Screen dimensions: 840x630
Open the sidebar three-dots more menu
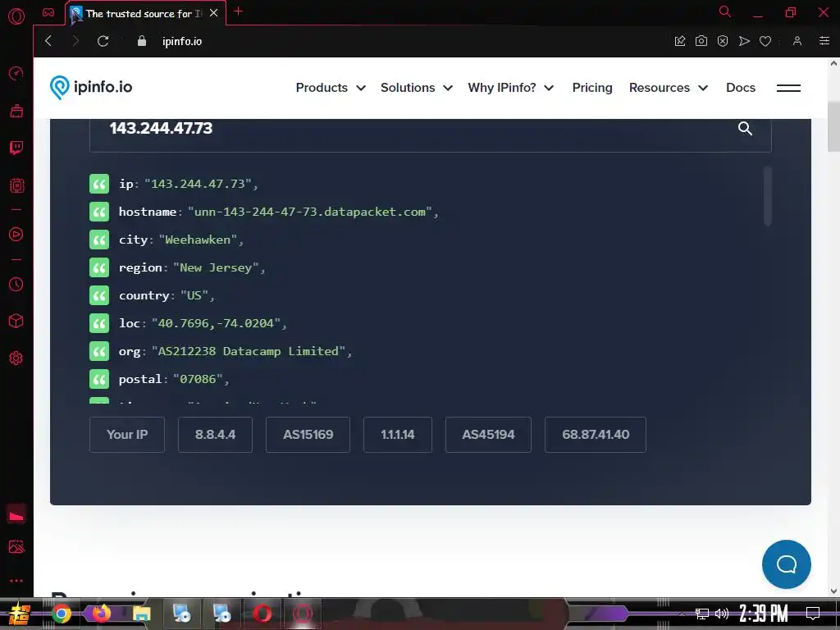click(16, 581)
